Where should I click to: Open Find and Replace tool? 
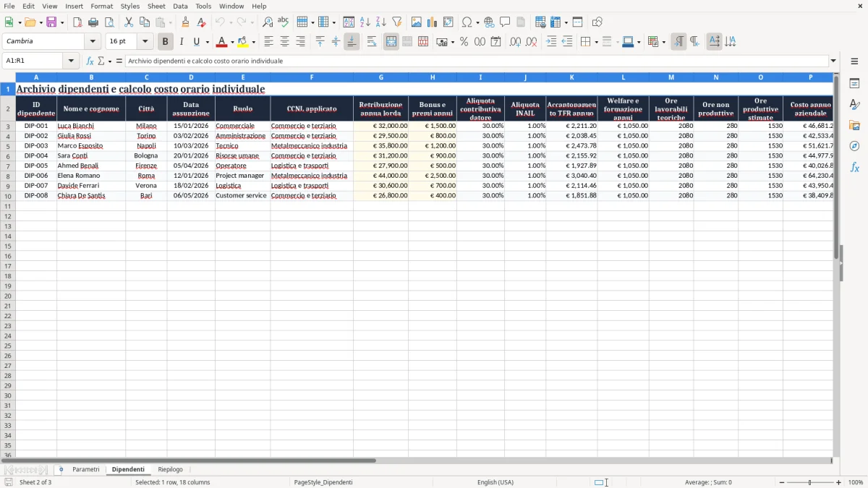[268, 22]
